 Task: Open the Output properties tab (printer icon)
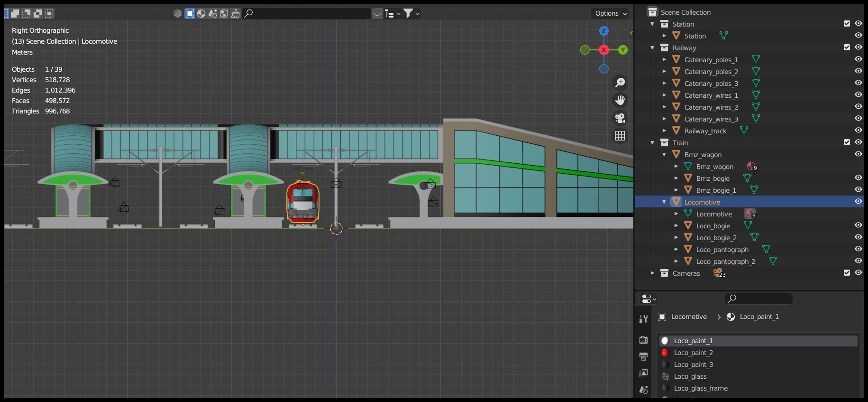pyautogui.click(x=643, y=356)
